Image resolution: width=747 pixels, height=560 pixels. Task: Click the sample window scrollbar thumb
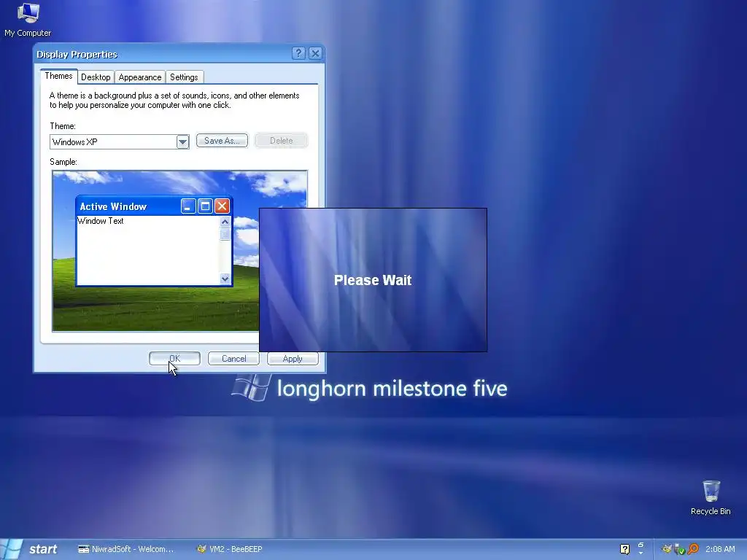coord(225,234)
